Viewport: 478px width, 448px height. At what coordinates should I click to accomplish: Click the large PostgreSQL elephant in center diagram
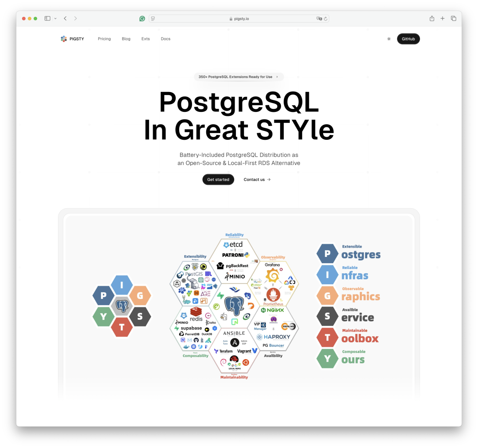pyautogui.click(x=234, y=306)
